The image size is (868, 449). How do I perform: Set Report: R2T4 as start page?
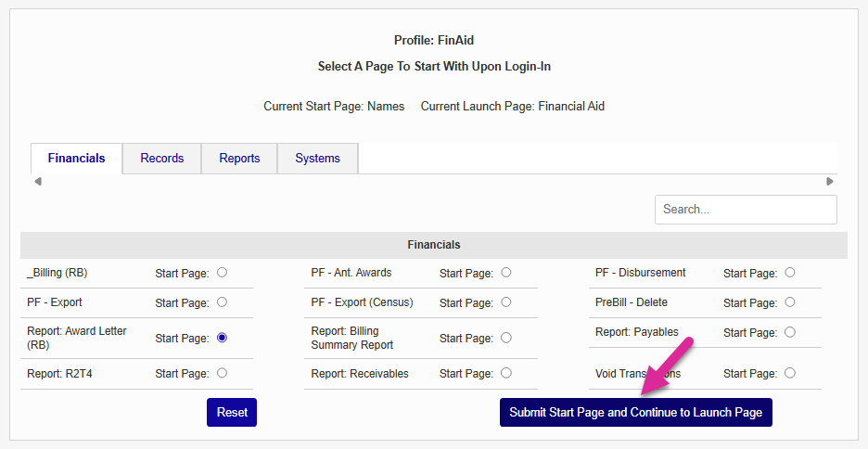[222, 373]
